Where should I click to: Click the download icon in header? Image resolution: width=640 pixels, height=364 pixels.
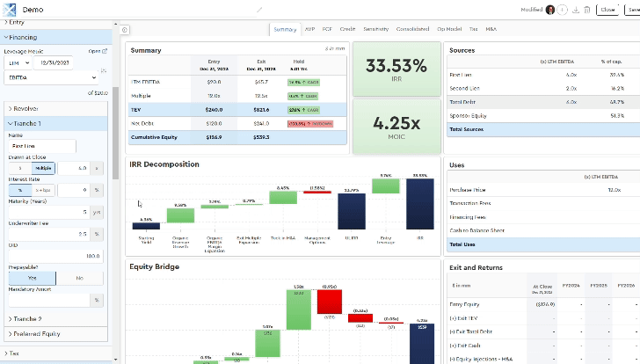575,10
